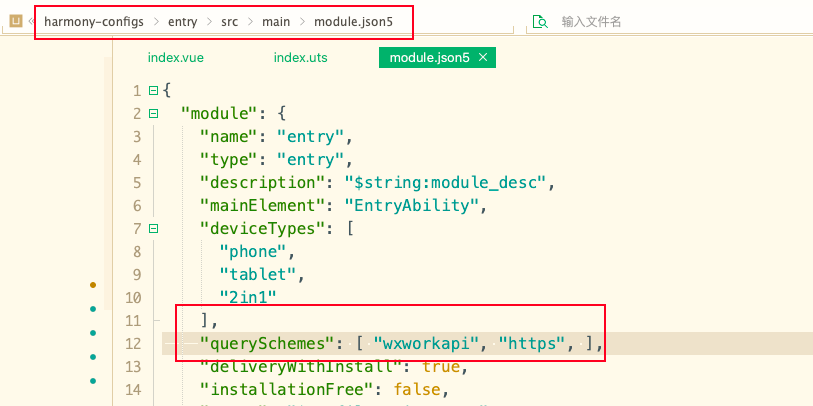Click the teal gutter dot beside line 14
The width and height of the screenshot is (813, 406).
coord(93,381)
